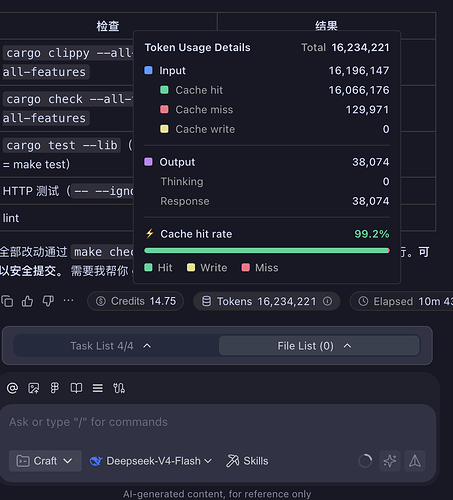Click the 99.2% cache hit rate value
The width and height of the screenshot is (453, 500).
[x=372, y=234]
